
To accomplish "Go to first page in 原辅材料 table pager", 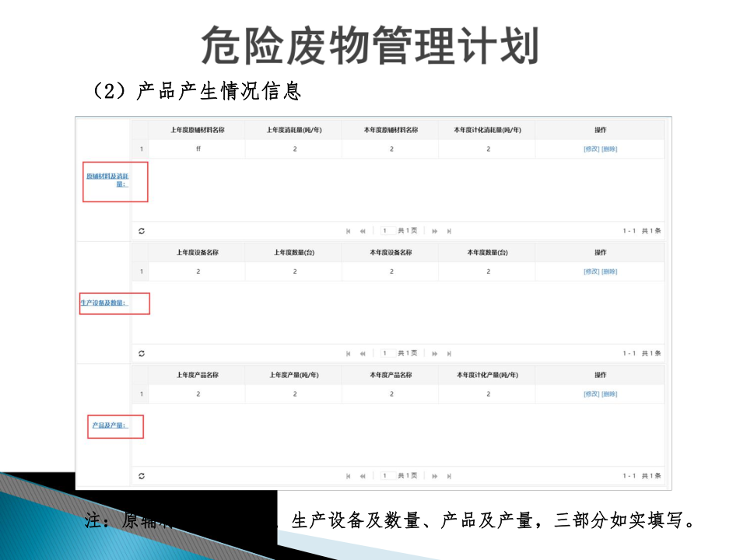I will (349, 231).
